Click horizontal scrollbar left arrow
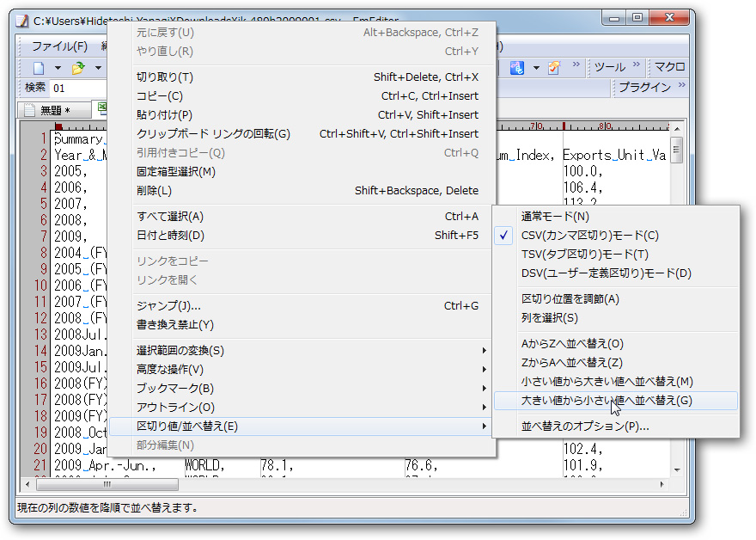The width and height of the screenshot is (756, 540). [x=27, y=484]
